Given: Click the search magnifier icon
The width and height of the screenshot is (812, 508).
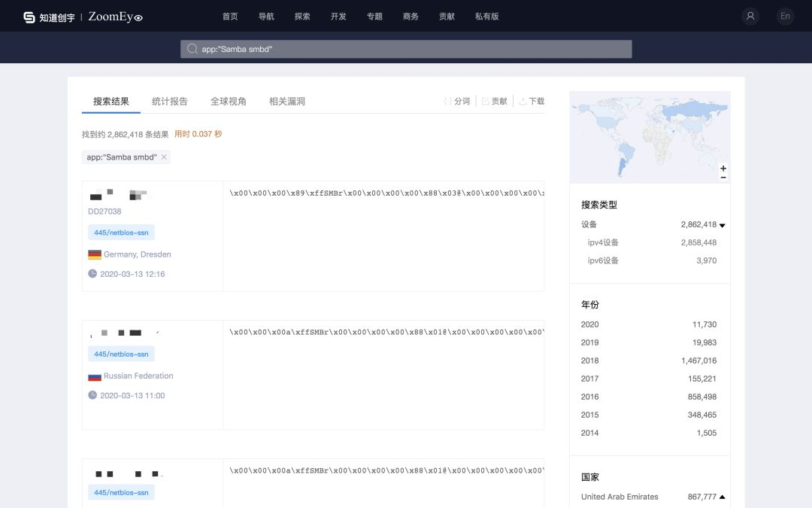Looking at the screenshot, I should point(192,49).
